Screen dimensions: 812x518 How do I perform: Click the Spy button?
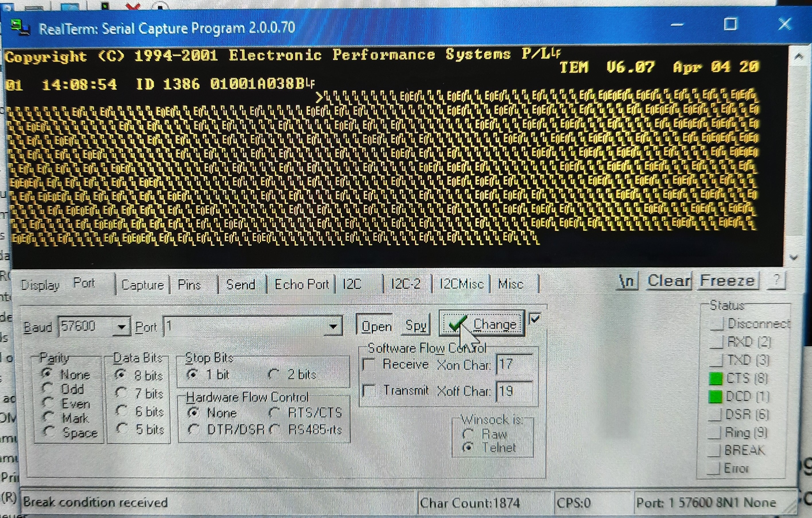[x=416, y=325]
